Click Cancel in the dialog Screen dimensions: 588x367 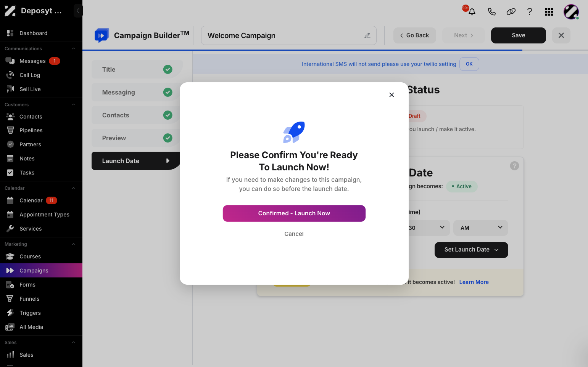coord(294,234)
